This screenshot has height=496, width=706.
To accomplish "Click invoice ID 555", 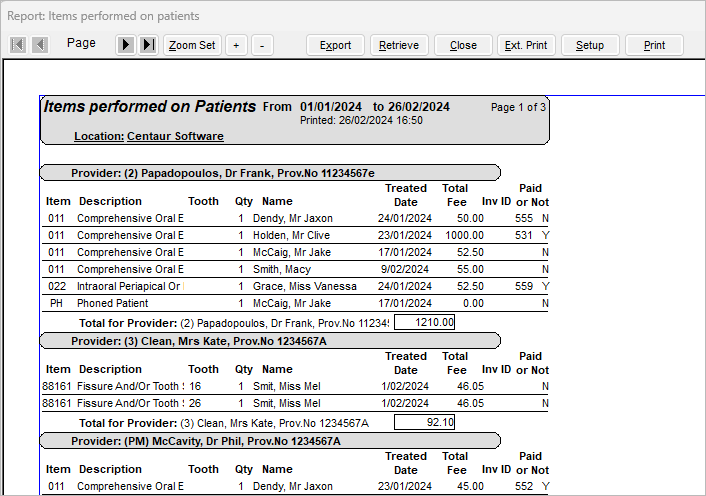I will coord(524,218).
